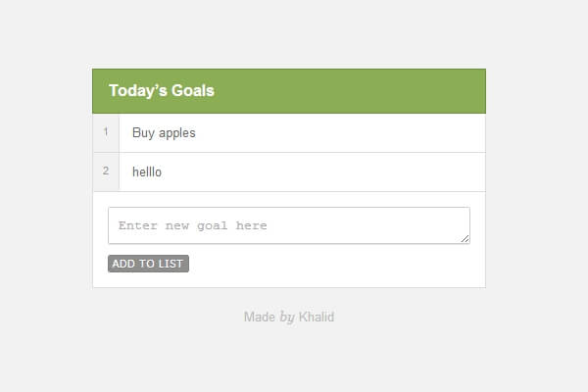
Task: Click empty space in green header bar
Action: click(x=372, y=91)
